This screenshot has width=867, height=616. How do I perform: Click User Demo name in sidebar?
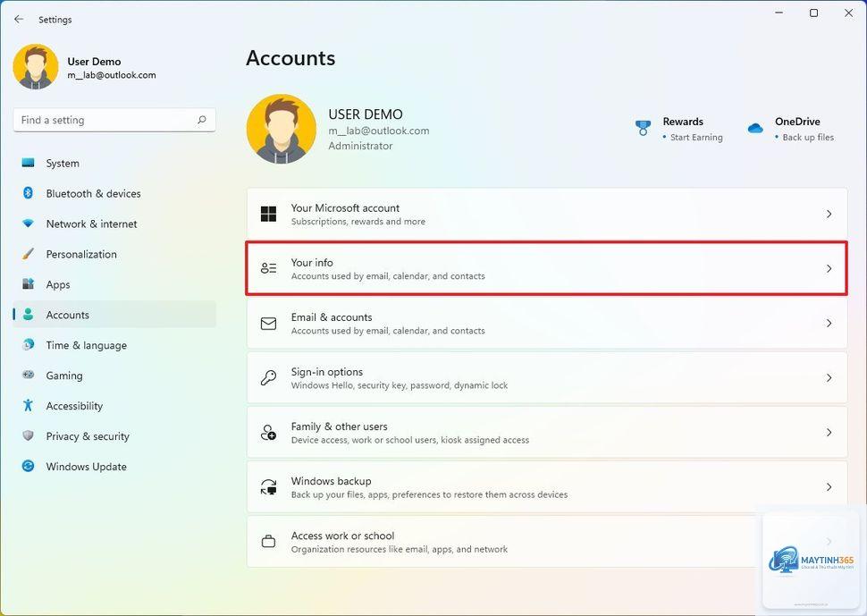coord(94,62)
